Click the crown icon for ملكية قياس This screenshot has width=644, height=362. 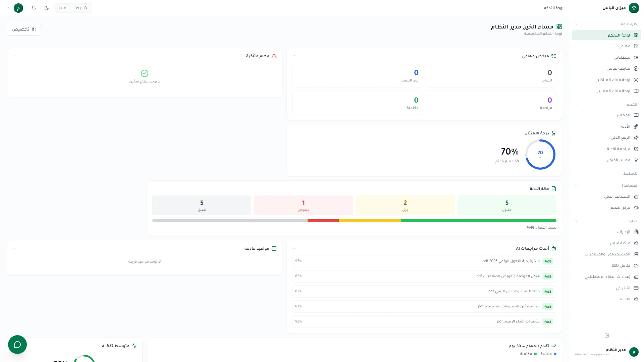(636, 243)
